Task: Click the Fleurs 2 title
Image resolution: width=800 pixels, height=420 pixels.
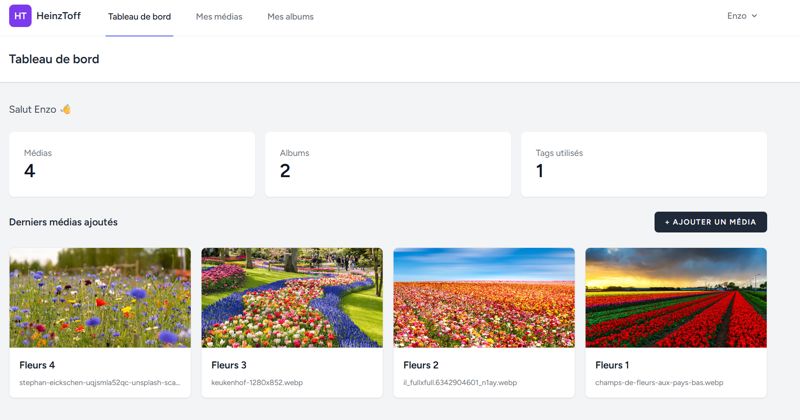Action: click(x=421, y=365)
